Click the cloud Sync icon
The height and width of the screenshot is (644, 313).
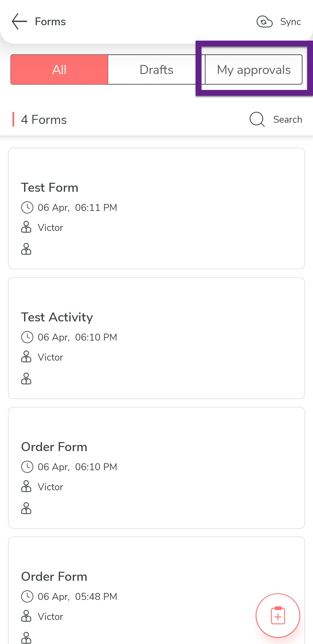[x=264, y=22]
